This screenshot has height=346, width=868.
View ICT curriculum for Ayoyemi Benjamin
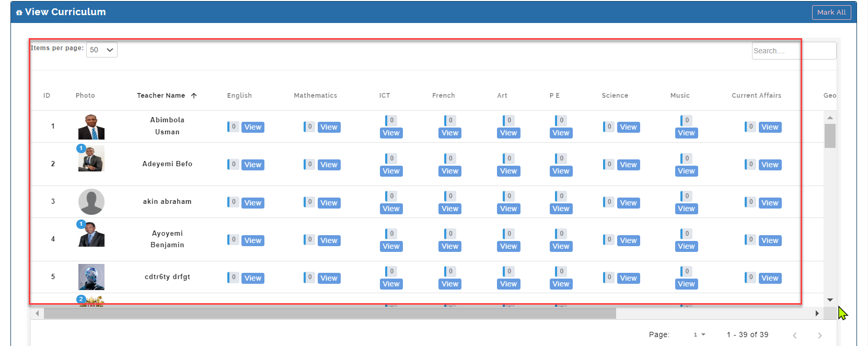pyautogui.click(x=391, y=246)
